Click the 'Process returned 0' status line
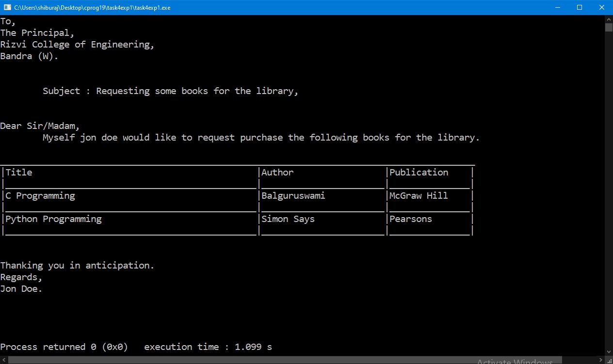613x364 pixels. pyautogui.click(x=64, y=347)
